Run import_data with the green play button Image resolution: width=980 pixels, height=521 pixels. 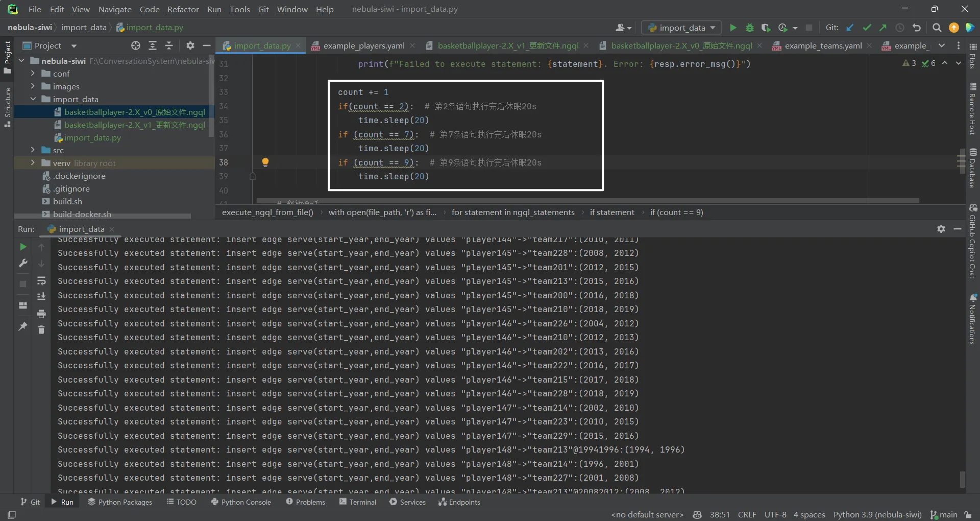point(733,28)
